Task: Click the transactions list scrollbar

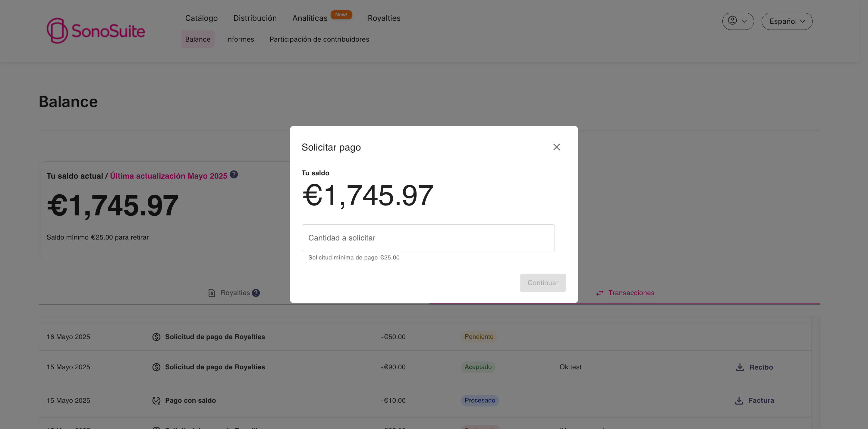Action: tap(816, 373)
